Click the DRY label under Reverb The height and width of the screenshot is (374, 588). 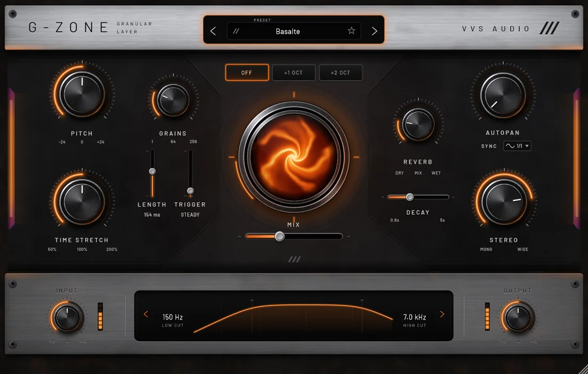[400, 173]
